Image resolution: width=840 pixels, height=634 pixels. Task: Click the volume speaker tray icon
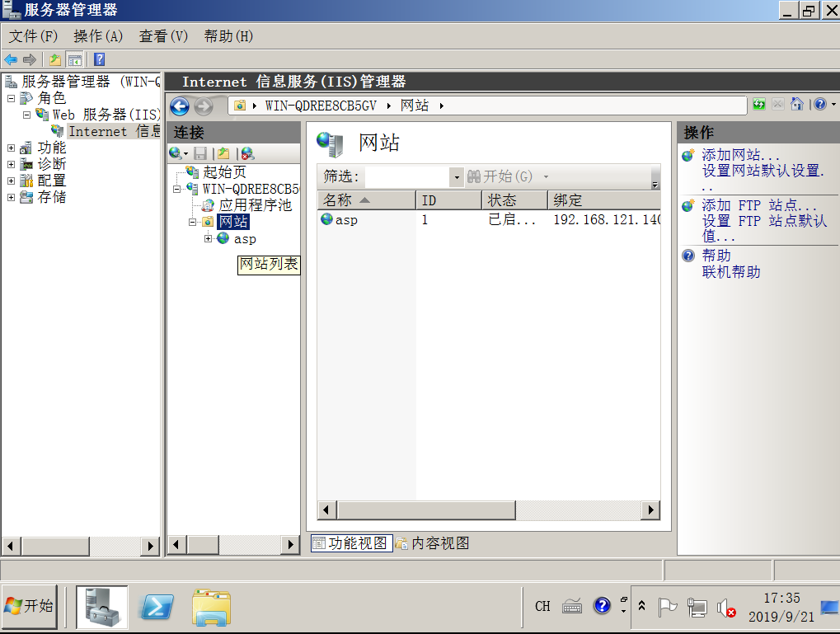[x=726, y=608]
